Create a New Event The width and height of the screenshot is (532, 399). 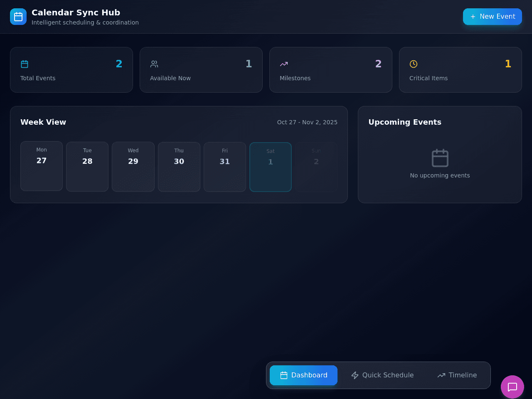point(493,17)
